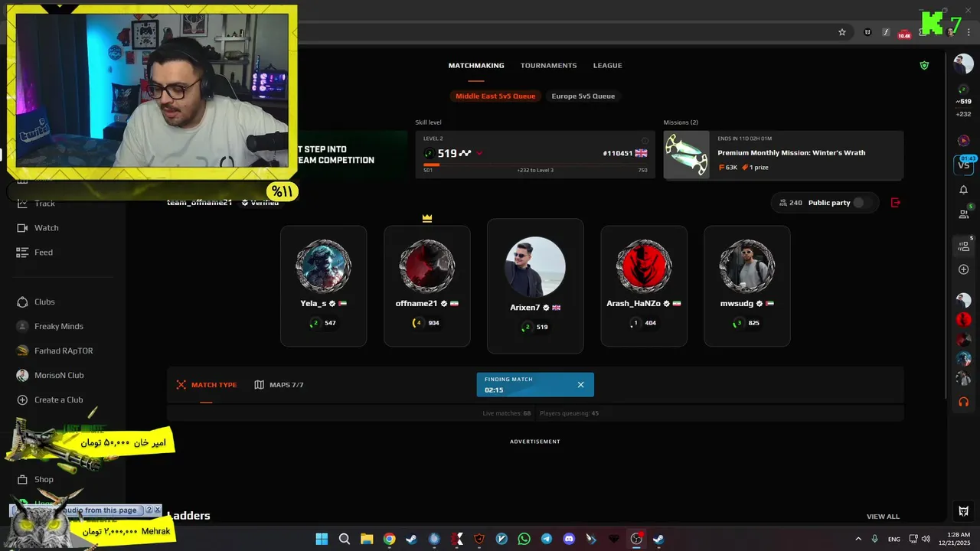Open Discord from the taskbar
This screenshot has width=980, height=551.
pyautogui.click(x=569, y=539)
